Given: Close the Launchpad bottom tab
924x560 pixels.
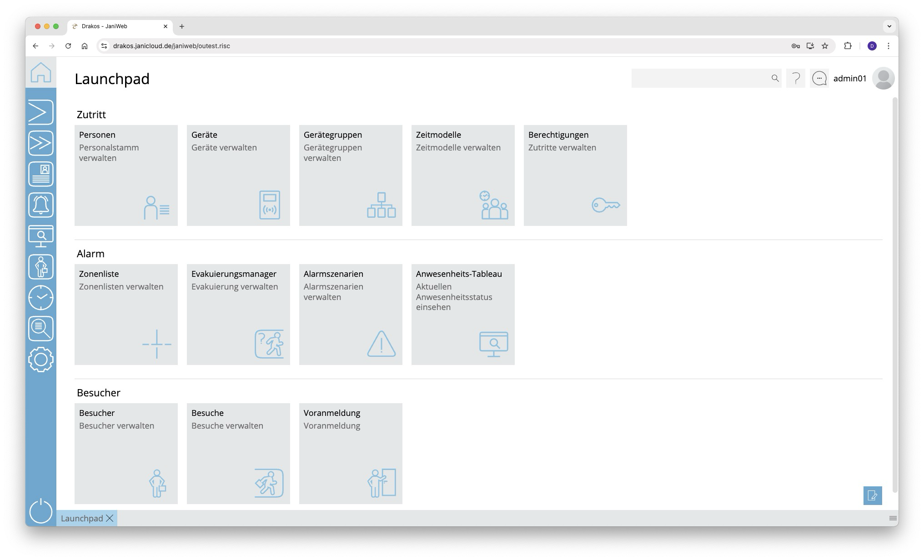Looking at the screenshot, I should point(110,518).
